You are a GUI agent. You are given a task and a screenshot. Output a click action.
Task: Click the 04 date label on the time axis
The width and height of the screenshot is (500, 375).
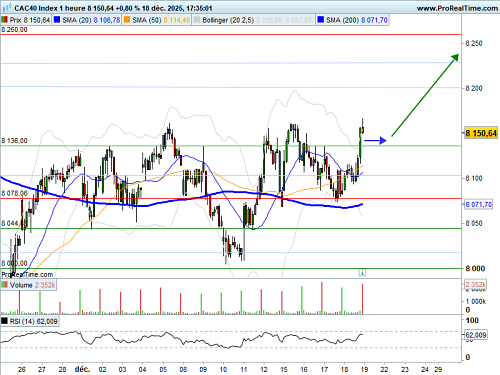pos(142,369)
